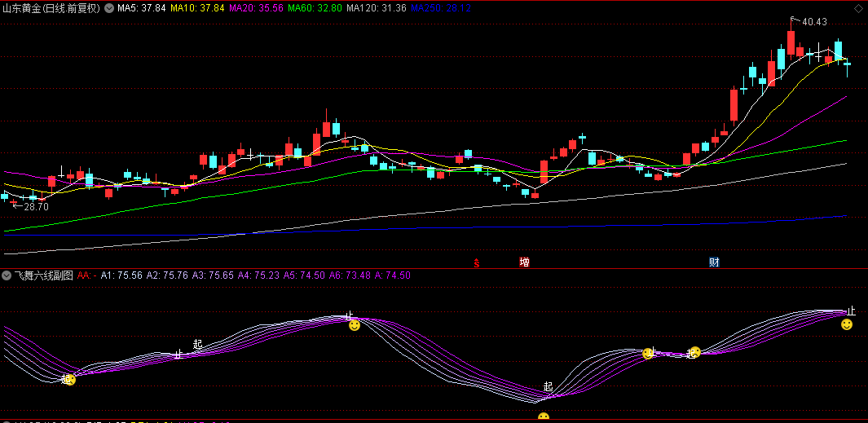This screenshot has height=423, width=868.
Task: Click the 28.70 low price label
Action: tap(36, 207)
